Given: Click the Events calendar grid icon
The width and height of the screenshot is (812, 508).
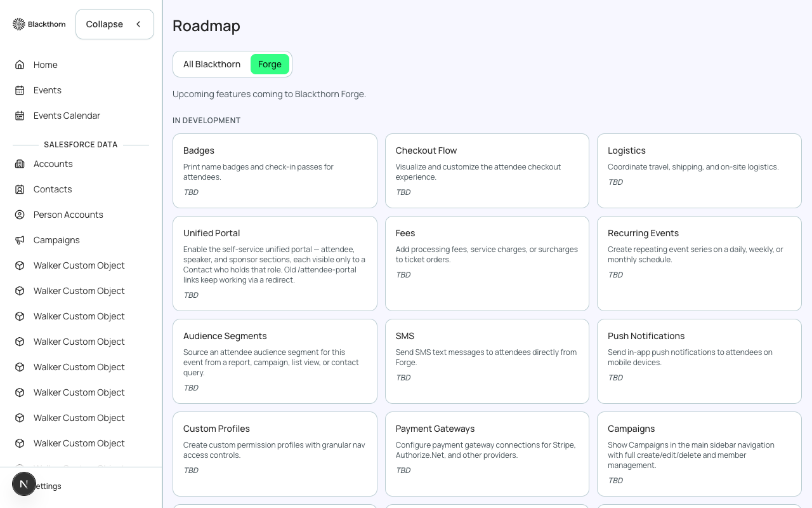Looking at the screenshot, I should click(20, 90).
